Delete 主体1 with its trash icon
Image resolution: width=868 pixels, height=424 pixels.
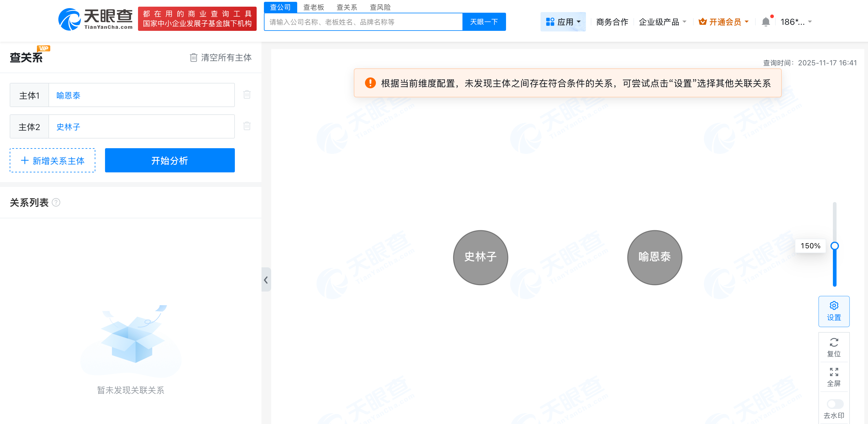click(x=247, y=95)
